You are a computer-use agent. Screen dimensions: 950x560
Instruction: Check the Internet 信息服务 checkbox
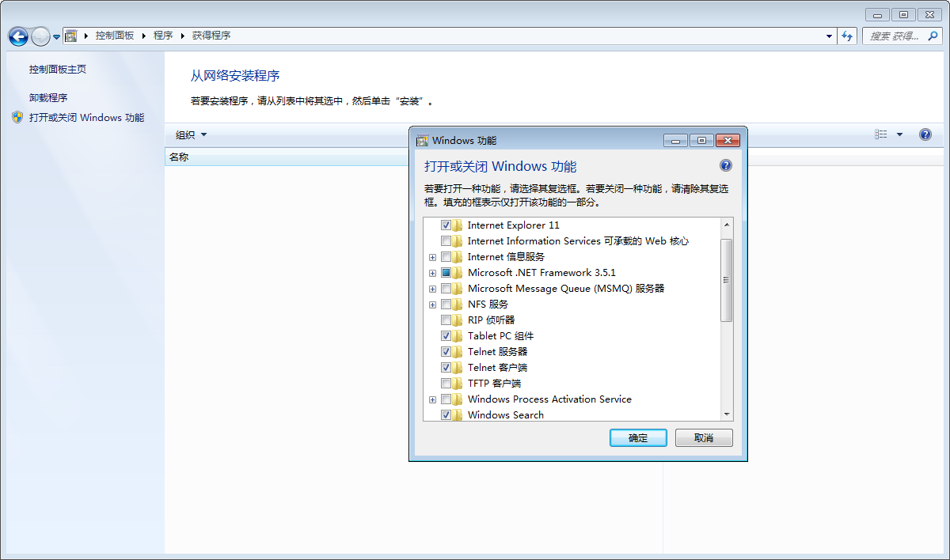[446, 257]
